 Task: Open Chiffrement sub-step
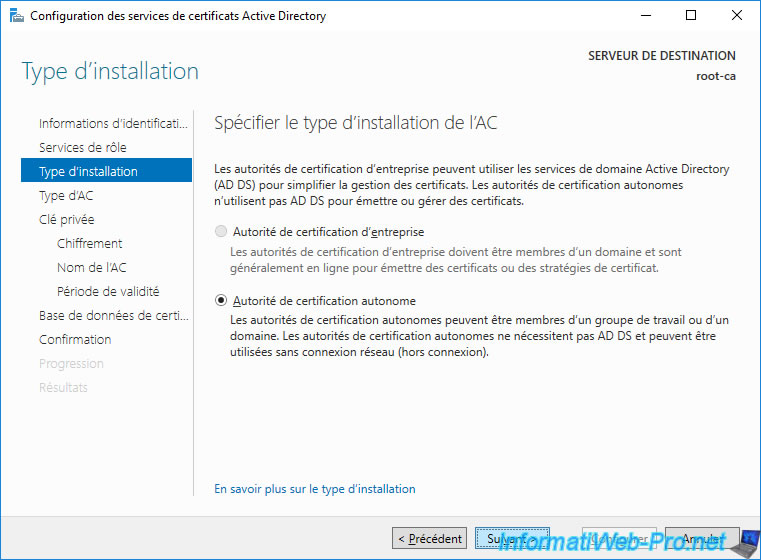click(x=89, y=243)
